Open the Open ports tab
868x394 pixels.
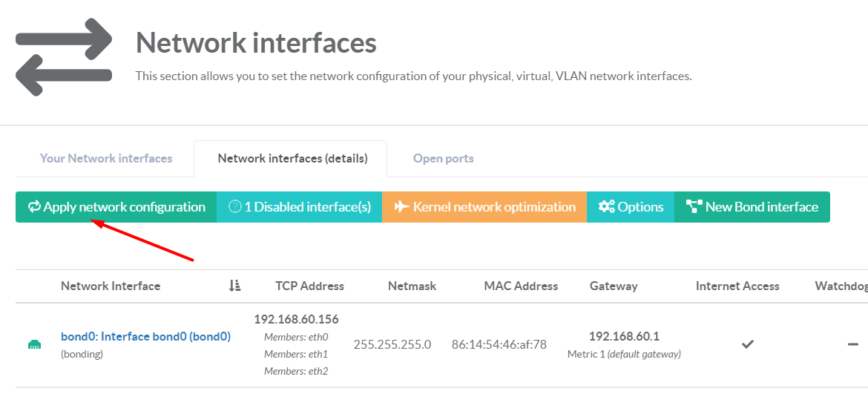[444, 158]
